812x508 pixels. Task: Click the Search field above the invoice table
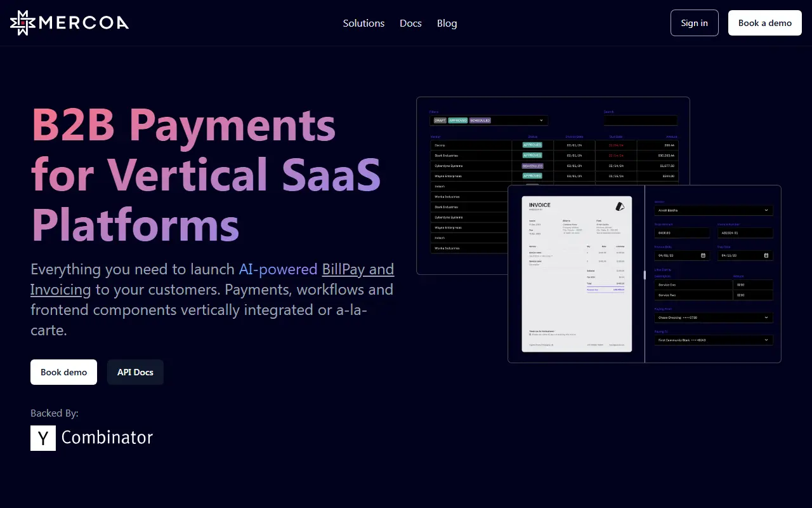coord(641,120)
